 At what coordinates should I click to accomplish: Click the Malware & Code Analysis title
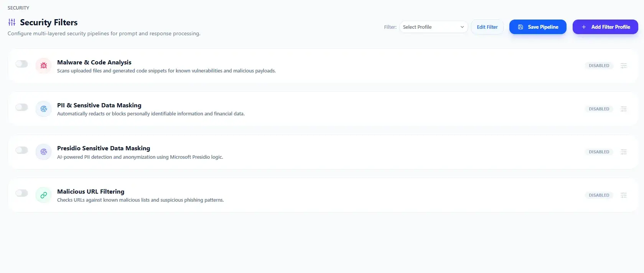click(x=94, y=62)
